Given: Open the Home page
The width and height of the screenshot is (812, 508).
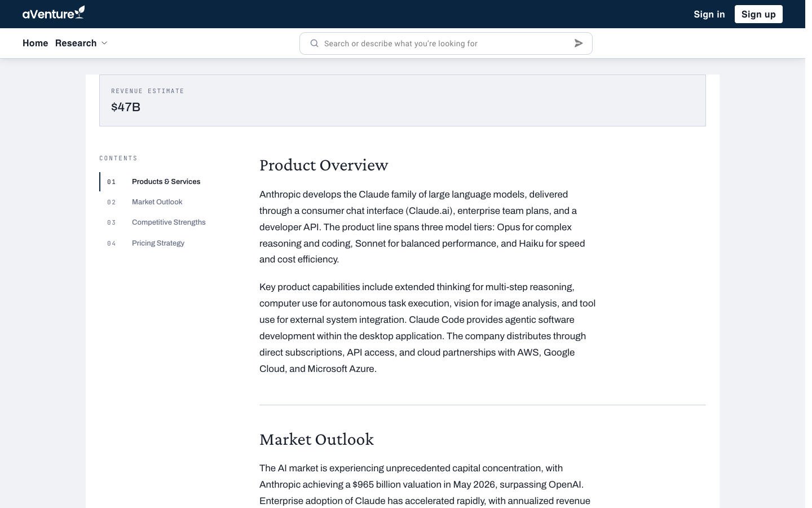Looking at the screenshot, I should (x=35, y=43).
